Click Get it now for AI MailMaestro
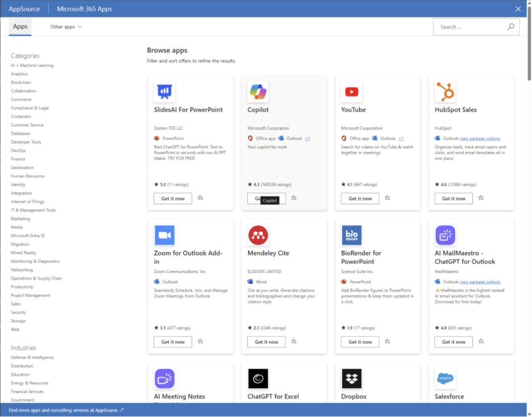 (x=454, y=342)
